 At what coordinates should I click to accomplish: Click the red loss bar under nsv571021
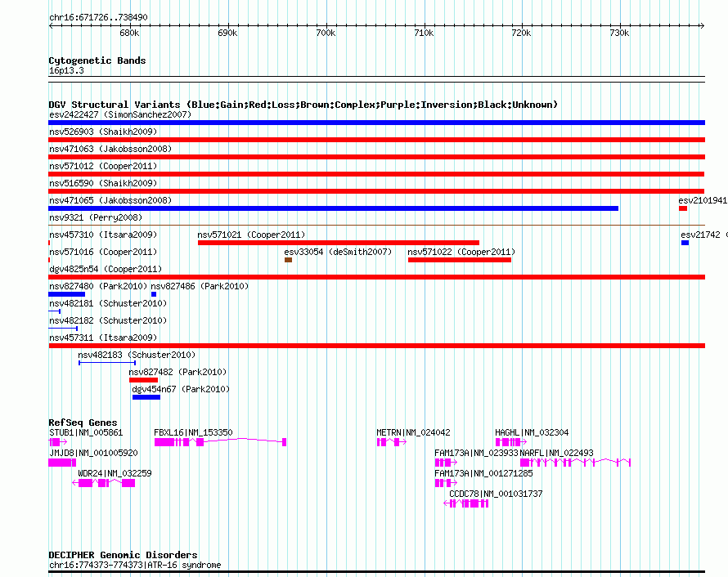point(339,243)
